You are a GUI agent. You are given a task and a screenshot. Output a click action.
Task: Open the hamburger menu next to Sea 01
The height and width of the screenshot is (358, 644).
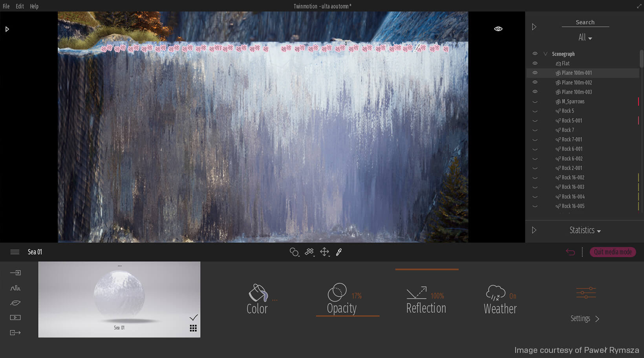click(15, 252)
